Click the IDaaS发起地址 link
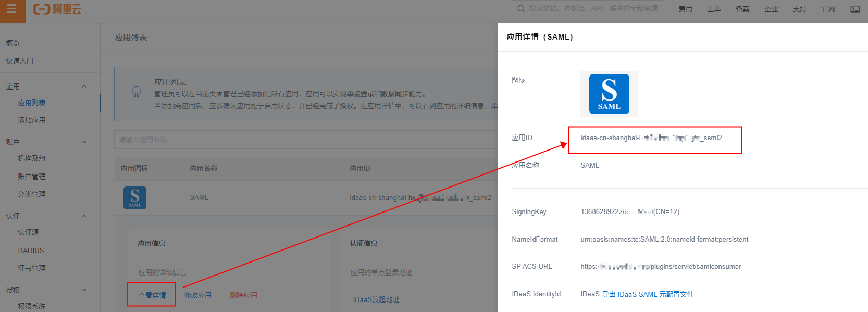 [x=376, y=299]
